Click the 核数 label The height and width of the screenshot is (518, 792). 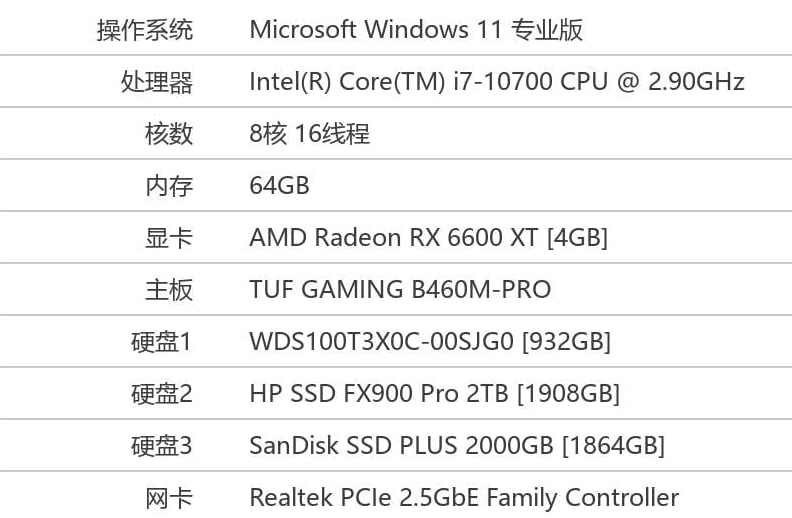(169, 134)
